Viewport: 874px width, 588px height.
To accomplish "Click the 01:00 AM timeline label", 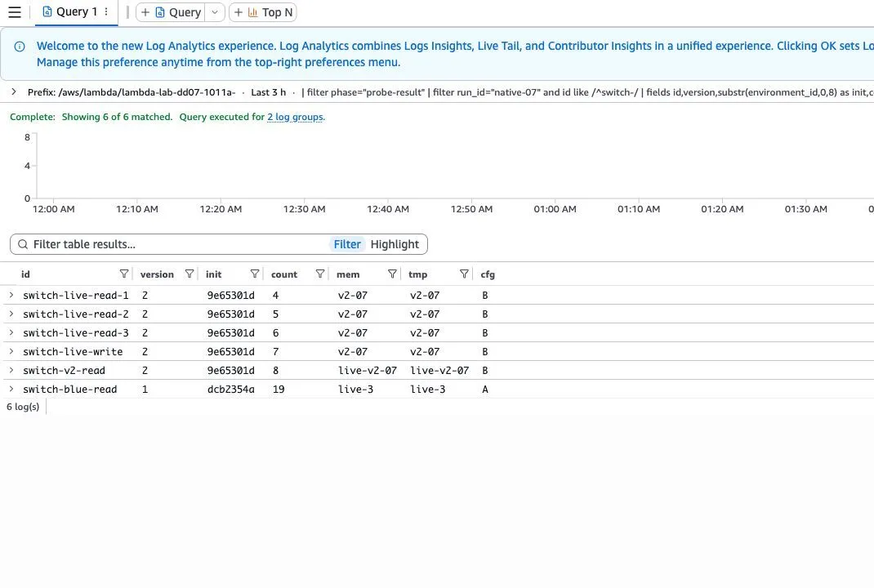I will coord(555,209).
